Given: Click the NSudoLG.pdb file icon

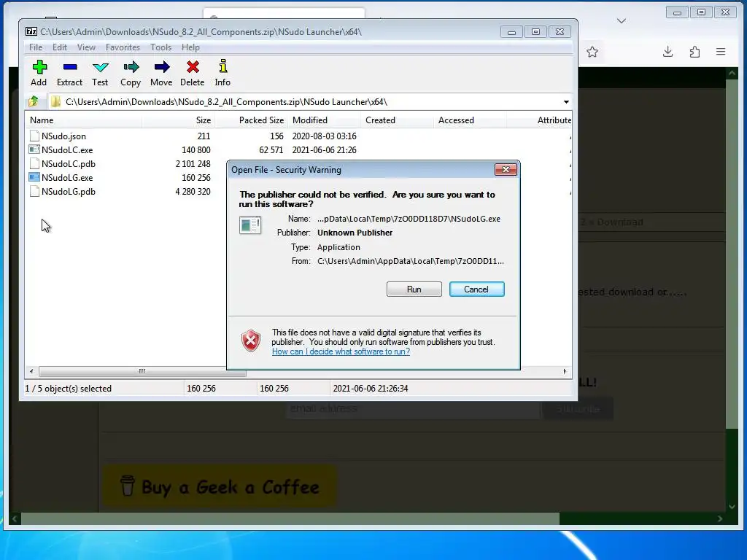Looking at the screenshot, I should point(34,191).
